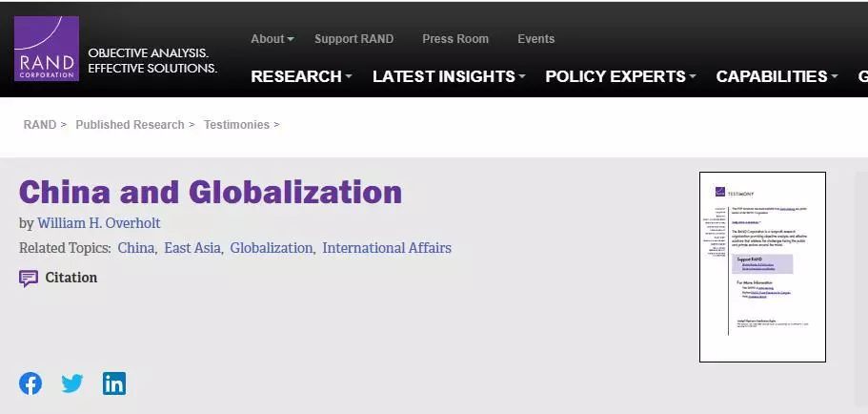This screenshot has height=414, width=868.
Task: Open the Press Room page
Action: (x=455, y=39)
